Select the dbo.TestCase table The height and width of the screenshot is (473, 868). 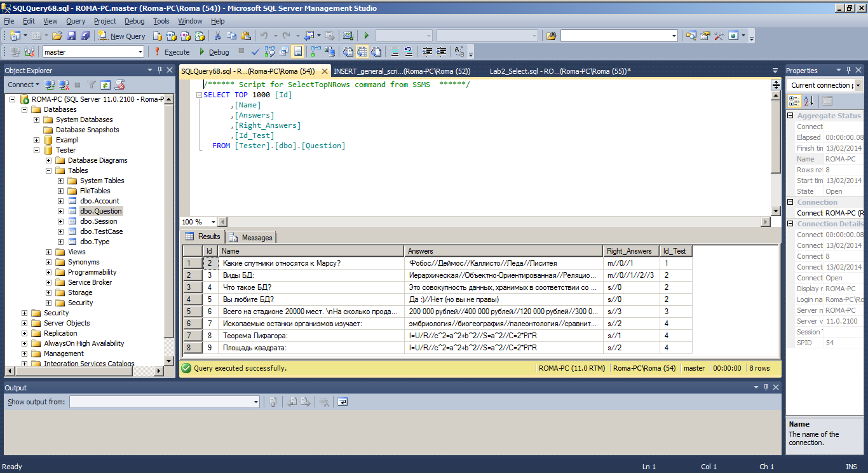[x=102, y=231]
